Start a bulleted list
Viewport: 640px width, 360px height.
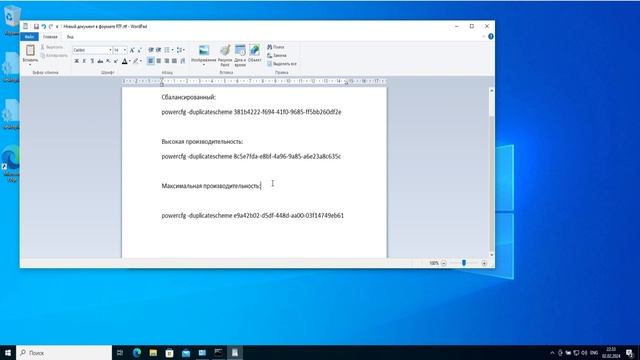click(167, 50)
